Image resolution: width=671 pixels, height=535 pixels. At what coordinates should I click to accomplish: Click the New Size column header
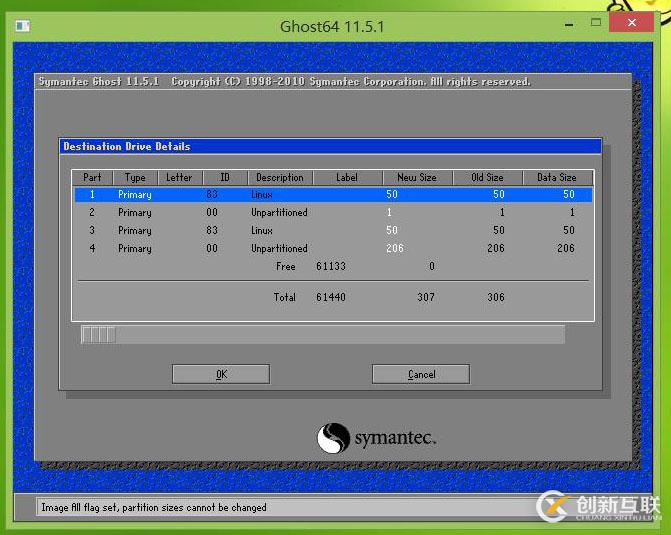point(417,177)
